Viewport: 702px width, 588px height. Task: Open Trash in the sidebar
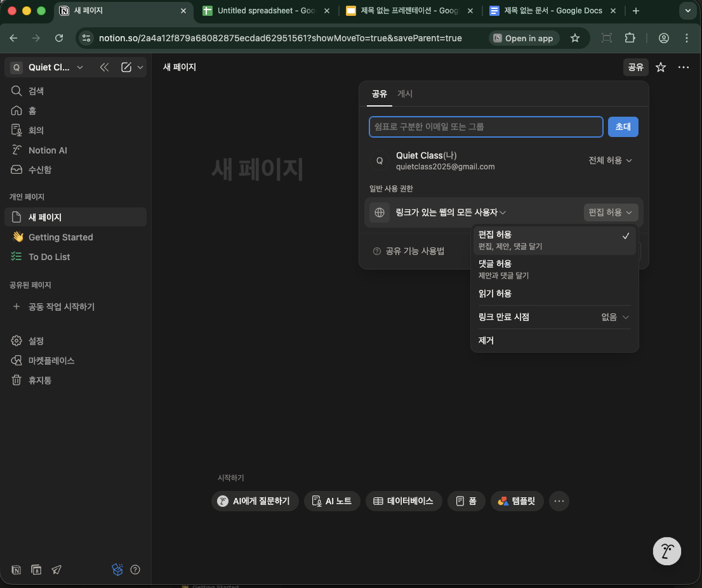40,380
